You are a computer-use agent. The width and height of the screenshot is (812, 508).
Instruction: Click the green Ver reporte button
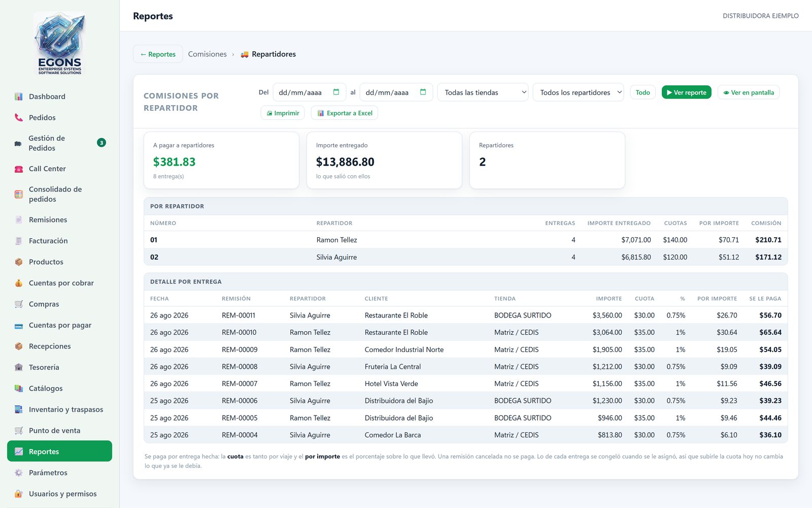pyautogui.click(x=686, y=92)
